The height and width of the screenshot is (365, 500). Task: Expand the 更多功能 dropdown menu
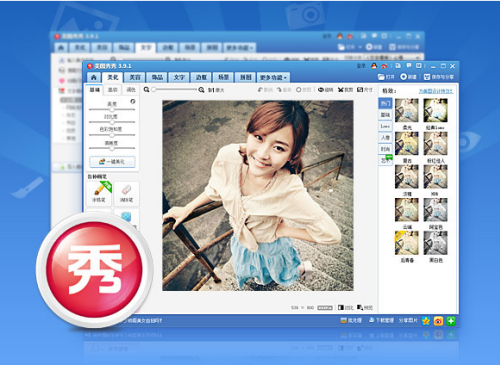click(x=273, y=78)
